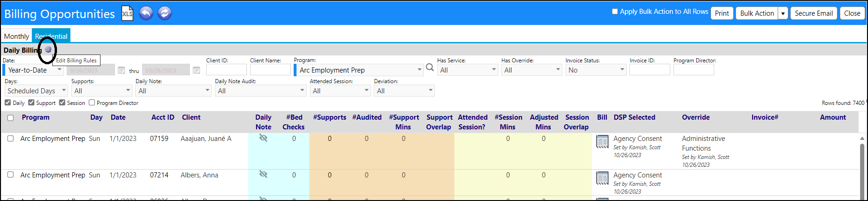The image size is (868, 201).
Task: Select the Albers, Anna row checkbox
Action: click(x=11, y=175)
